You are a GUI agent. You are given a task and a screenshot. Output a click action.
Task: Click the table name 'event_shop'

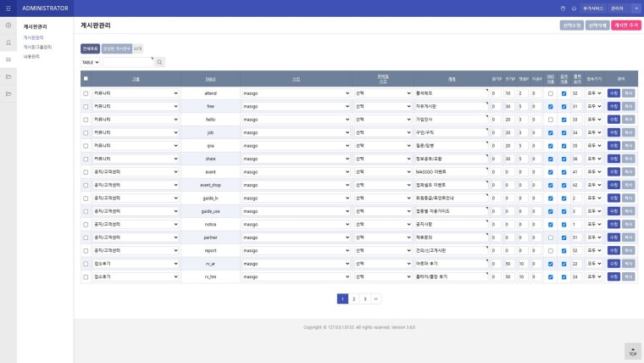tap(210, 185)
